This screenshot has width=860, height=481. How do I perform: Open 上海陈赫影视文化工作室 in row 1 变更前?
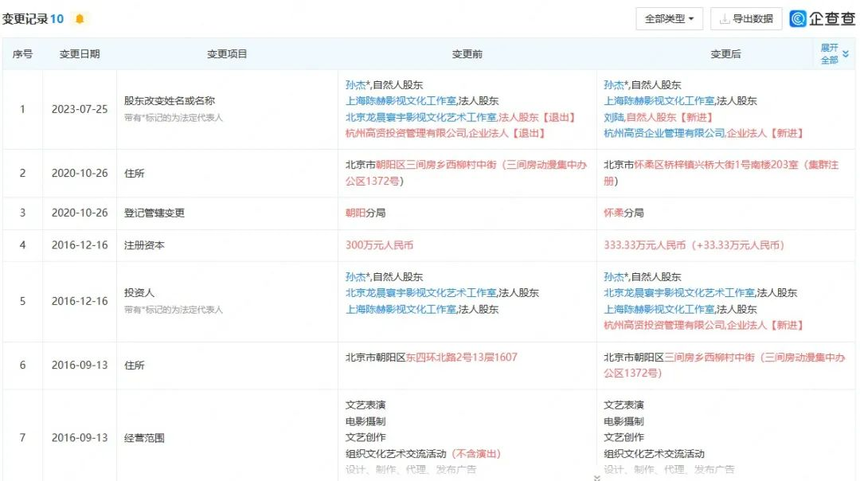(x=401, y=101)
